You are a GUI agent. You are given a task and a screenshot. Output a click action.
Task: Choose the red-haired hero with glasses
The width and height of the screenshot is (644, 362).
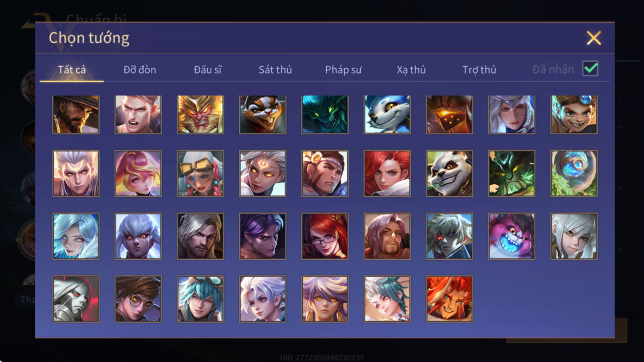[324, 236]
